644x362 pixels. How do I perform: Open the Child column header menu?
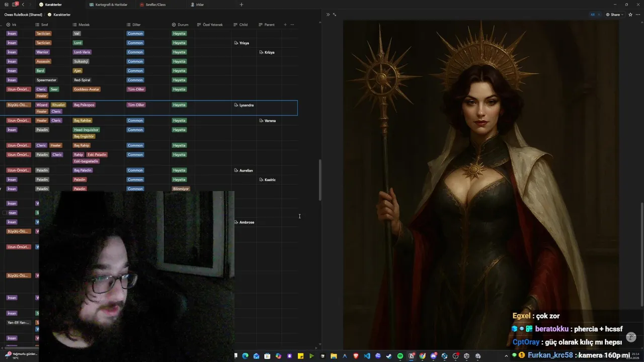(244, 25)
